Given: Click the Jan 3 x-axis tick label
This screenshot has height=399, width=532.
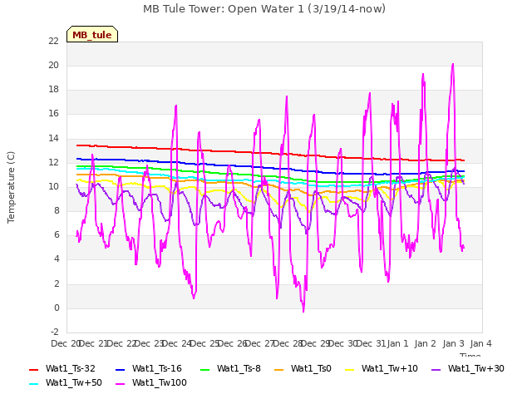Looking at the screenshot, I should pos(453,343).
